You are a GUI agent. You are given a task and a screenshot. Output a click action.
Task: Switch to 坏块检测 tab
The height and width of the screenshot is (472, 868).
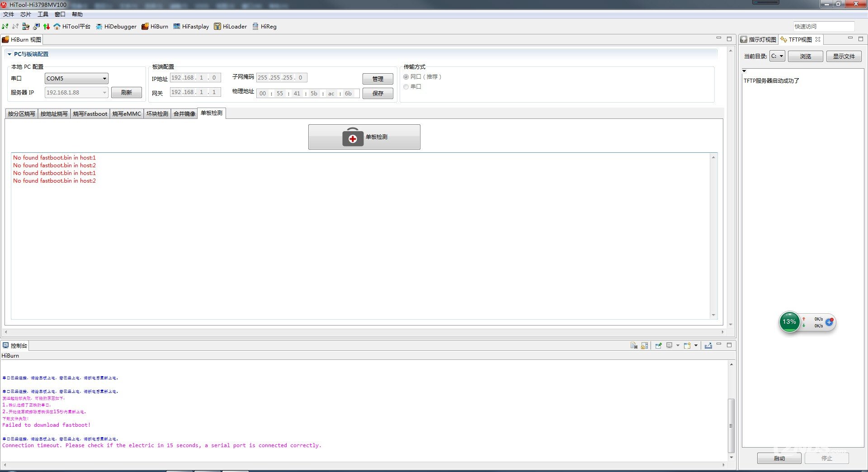click(x=157, y=114)
